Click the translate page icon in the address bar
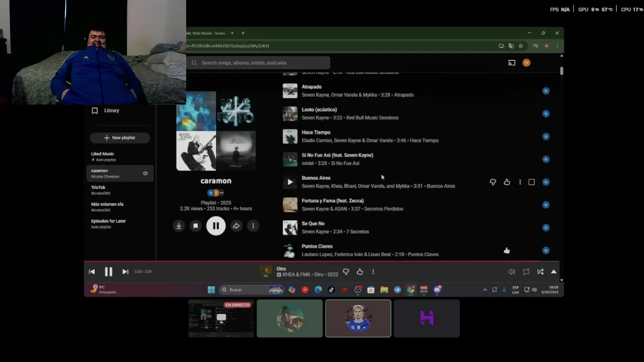Screen dimensions: 644x362 511,46
